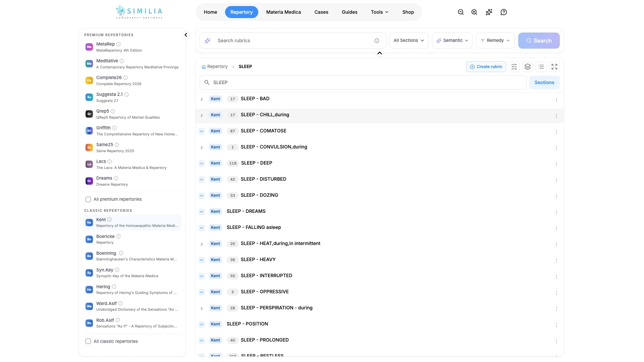Open the AI sparkle assistant icon
The height and width of the screenshot is (362, 644).
pyautogui.click(x=489, y=12)
